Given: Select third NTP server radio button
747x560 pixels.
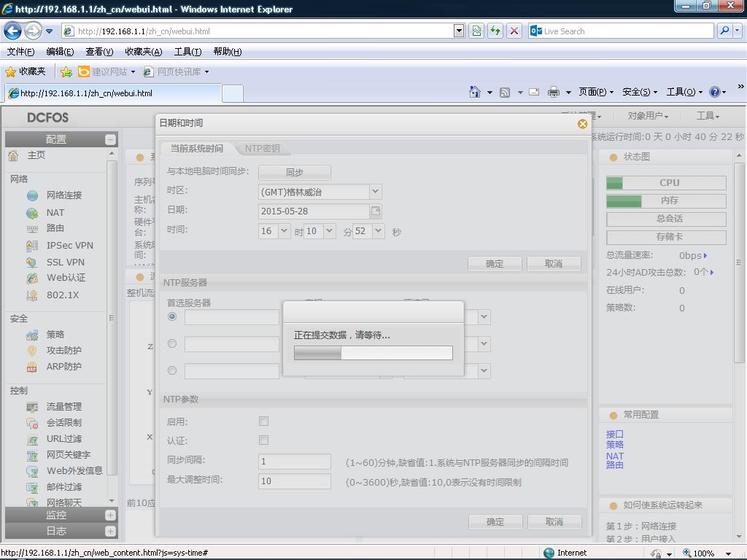Looking at the screenshot, I should coord(172,370).
